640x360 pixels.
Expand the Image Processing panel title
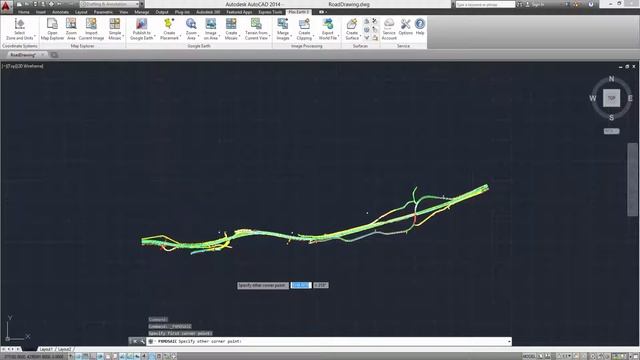coord(307,46)
